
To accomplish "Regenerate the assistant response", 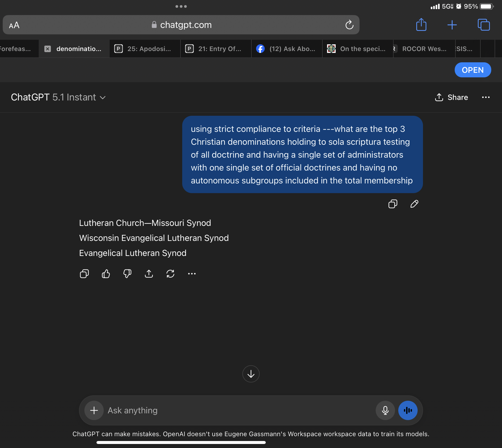I will point(170,274).
